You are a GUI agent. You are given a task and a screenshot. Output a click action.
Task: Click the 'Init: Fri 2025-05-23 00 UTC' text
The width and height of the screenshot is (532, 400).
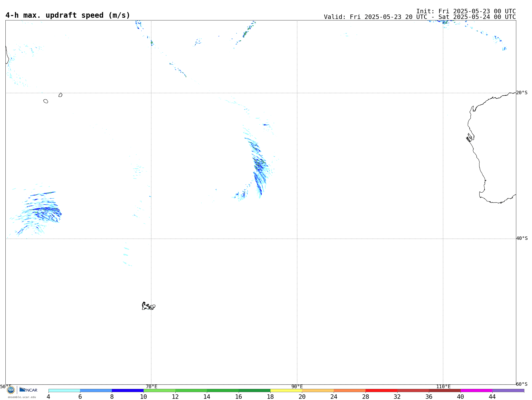tap(466, 11)
